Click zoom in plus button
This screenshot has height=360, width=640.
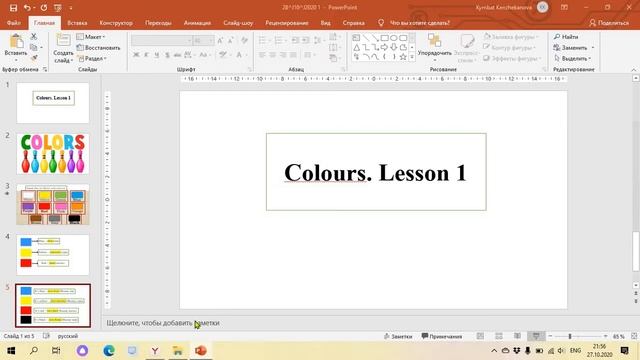pos(605,336)
